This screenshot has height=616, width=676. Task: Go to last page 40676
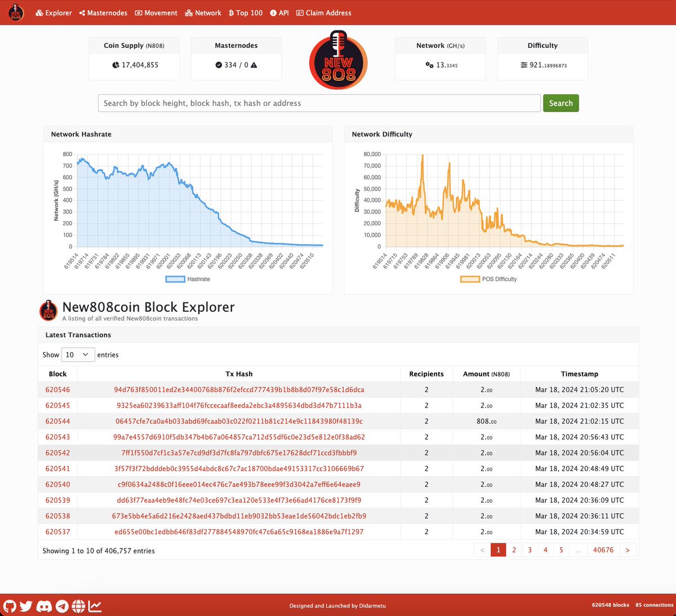(x=603, y=549)
